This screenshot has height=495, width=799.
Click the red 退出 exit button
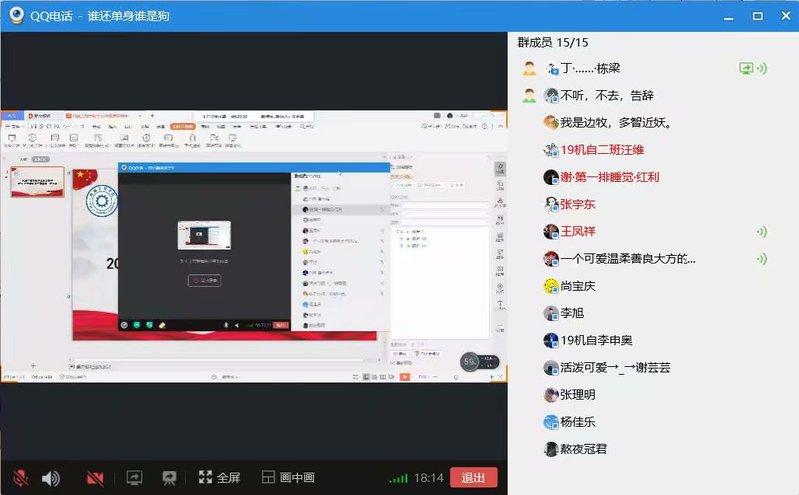[473, 478]
